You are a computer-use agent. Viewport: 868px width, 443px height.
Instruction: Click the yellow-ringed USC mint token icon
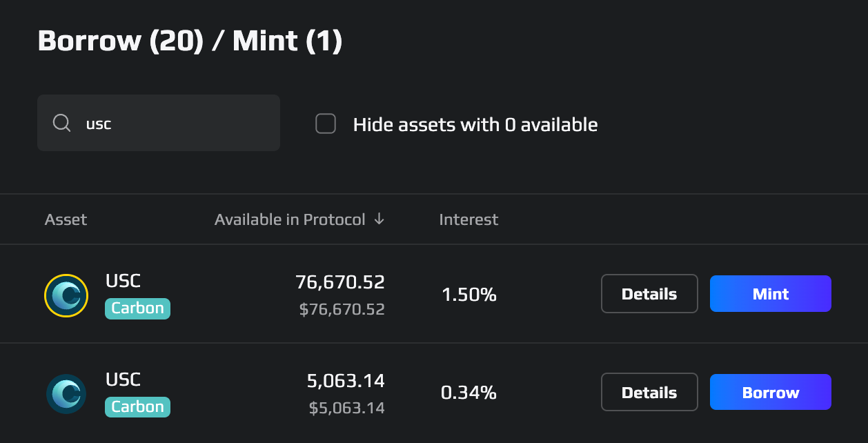(66, 295)
